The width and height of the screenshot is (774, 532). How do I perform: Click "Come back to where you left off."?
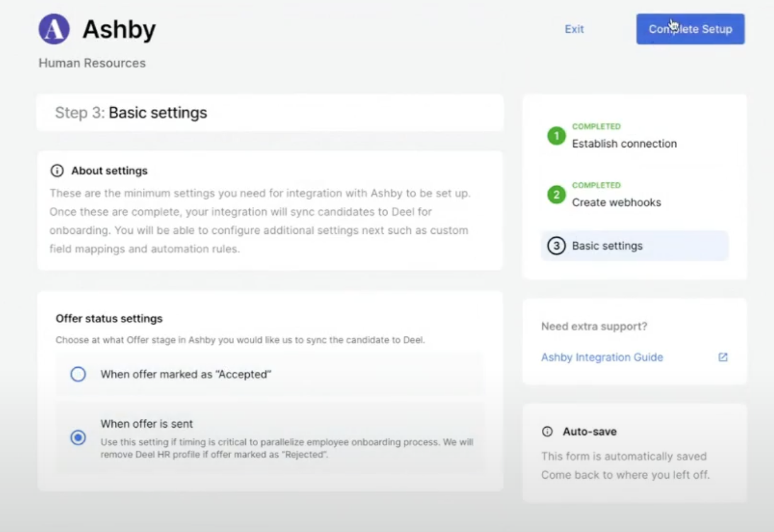coord(625,475)
